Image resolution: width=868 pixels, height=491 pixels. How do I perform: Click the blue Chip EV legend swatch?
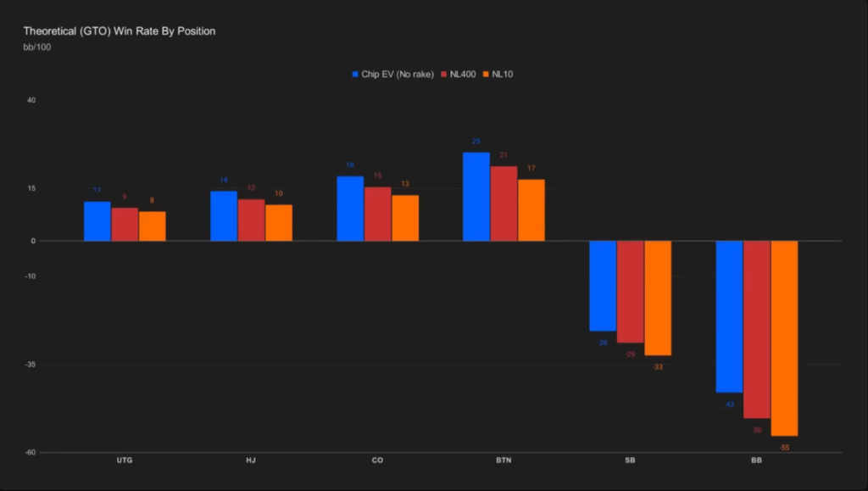[x=355, y=75]
